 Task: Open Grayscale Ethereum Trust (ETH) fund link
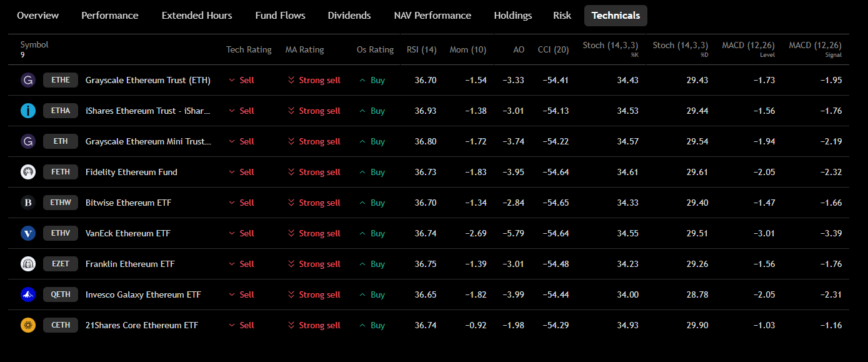pos(148,80)
